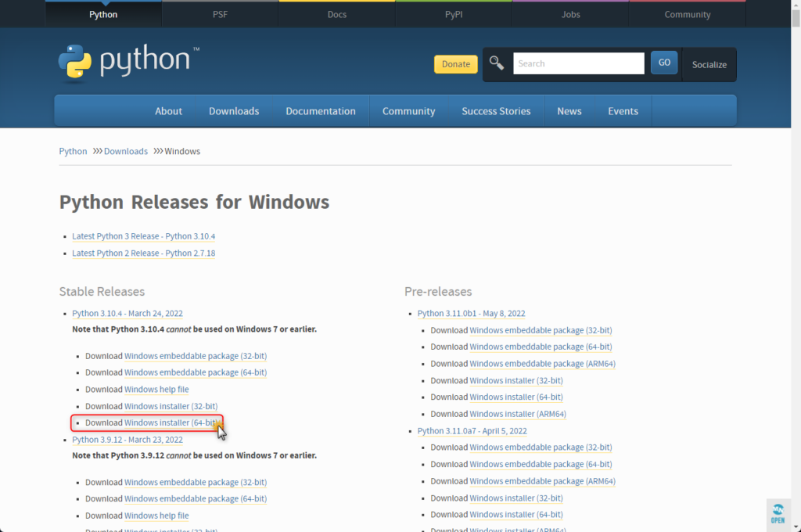Choose Success Stories in the navigation bar
Screen dimensions: 801x532
click(x=496, y=111)
